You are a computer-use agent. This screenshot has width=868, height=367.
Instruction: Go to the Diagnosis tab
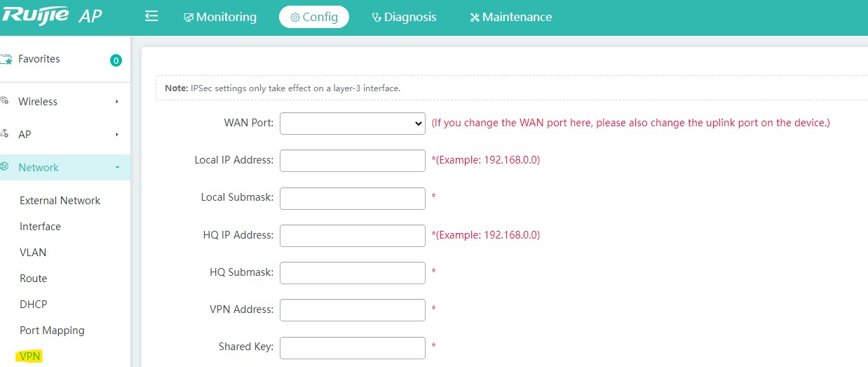[404, 17]
